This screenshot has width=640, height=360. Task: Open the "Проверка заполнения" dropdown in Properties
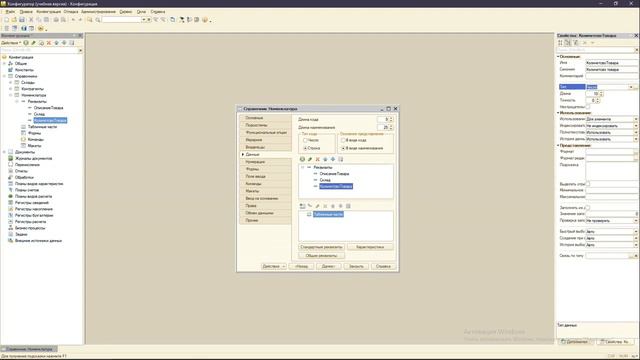point(636,220)
